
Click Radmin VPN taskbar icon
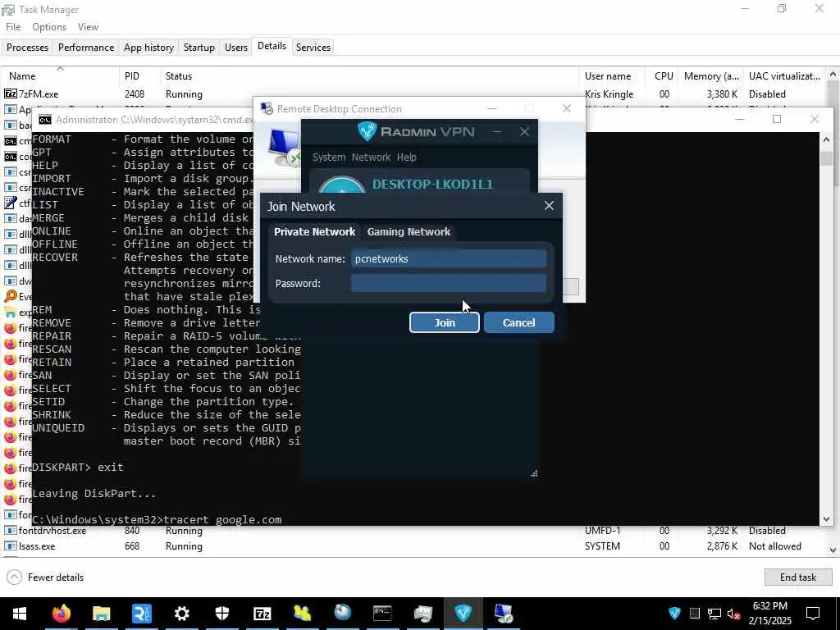click(463, 614)
